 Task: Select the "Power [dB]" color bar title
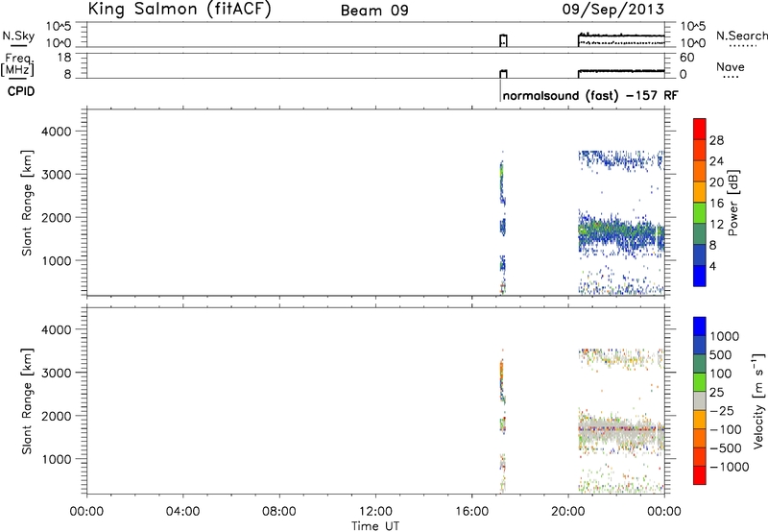pos(732,203)
